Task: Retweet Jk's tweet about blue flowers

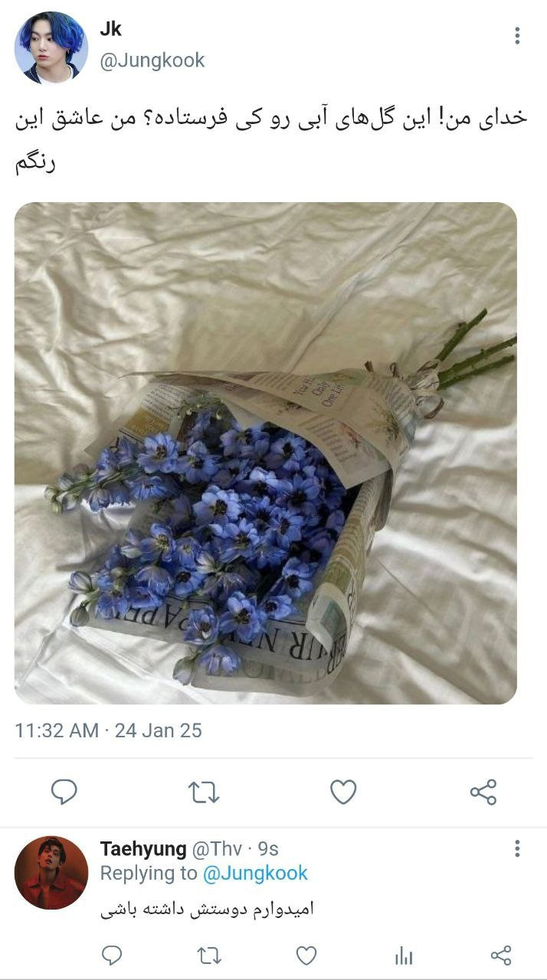Action: click(x=204, y=792)
